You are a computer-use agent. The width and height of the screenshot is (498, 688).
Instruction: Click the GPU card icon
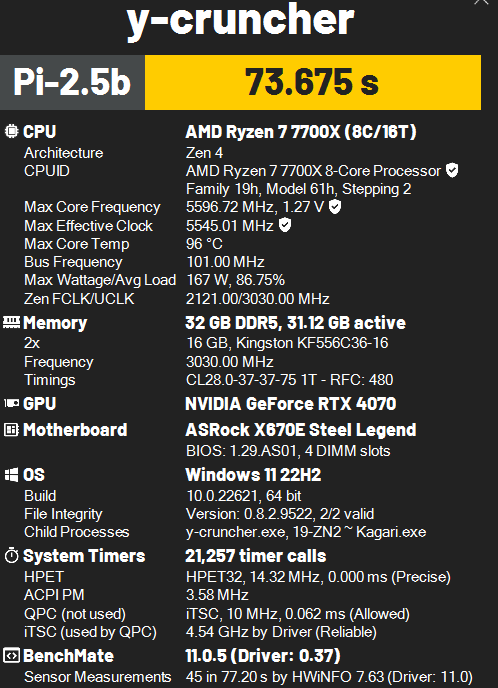coord(11,403)
